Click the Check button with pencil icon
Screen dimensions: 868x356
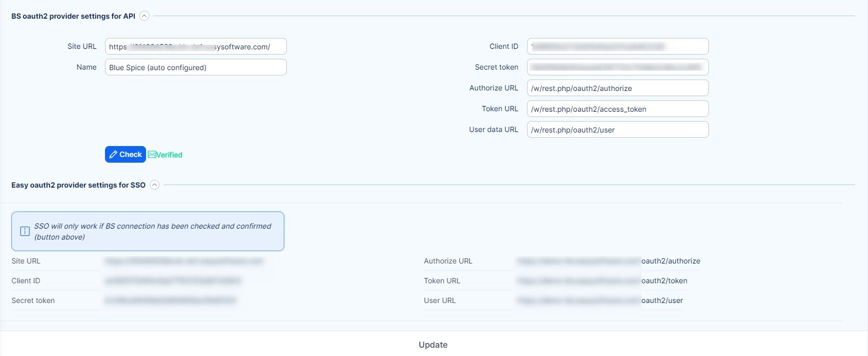[125, 154]
